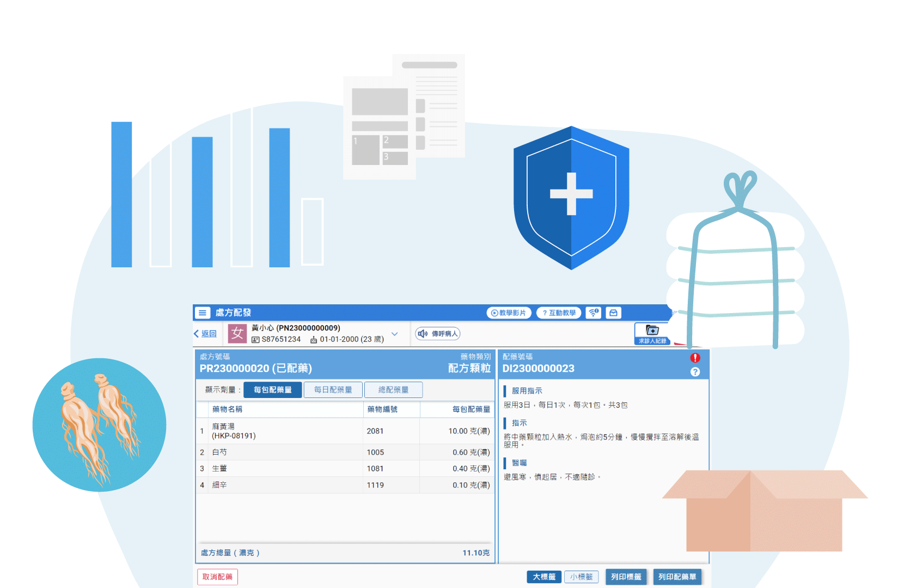
Task: Select the 細辛 drug row
Action: click(345, 485)
